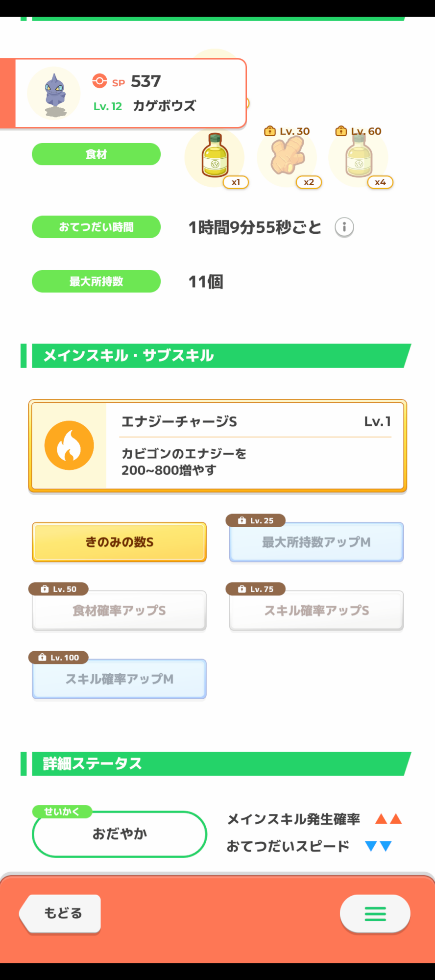Screen dimensions: 435x980
Task: Open the エナジーチャージS main skill card
Action: tap(255, 445)
